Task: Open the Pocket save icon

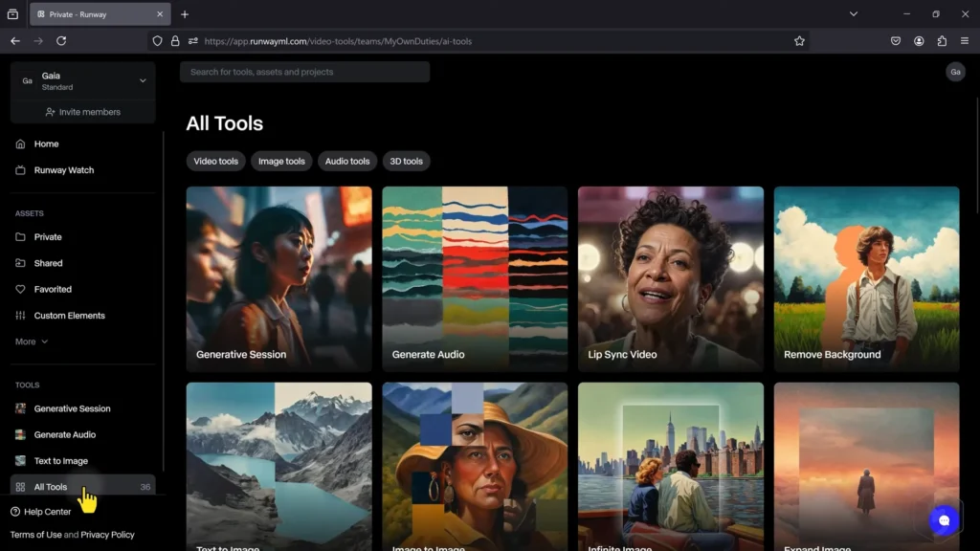Action: (896, 41)
